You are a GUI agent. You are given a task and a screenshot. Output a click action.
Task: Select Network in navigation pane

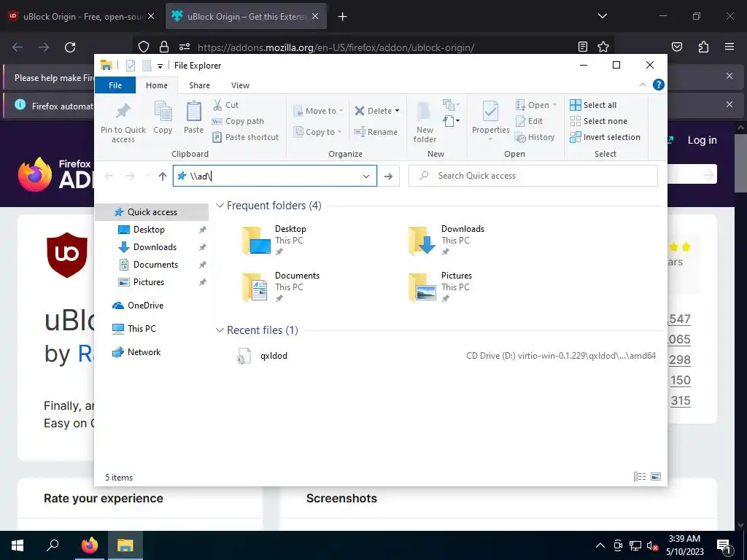144,352
